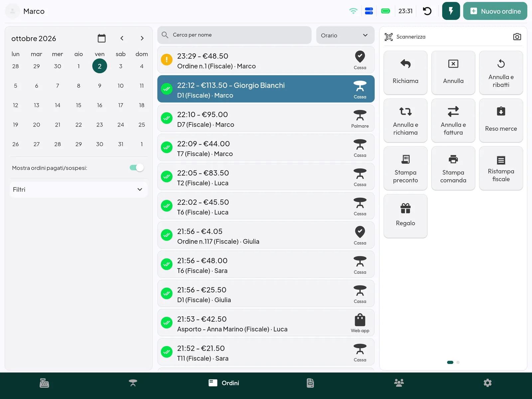Select date 15 in the calendar
Image resolution: width=532 pixels, height=399 pixels.
(78, 105)
